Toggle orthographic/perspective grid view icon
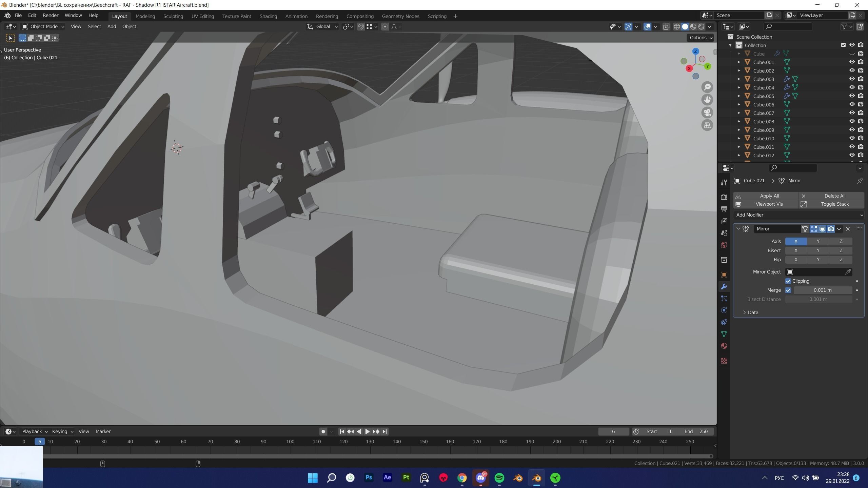This screenshot has height=488, width=868. tap(707, 125)
